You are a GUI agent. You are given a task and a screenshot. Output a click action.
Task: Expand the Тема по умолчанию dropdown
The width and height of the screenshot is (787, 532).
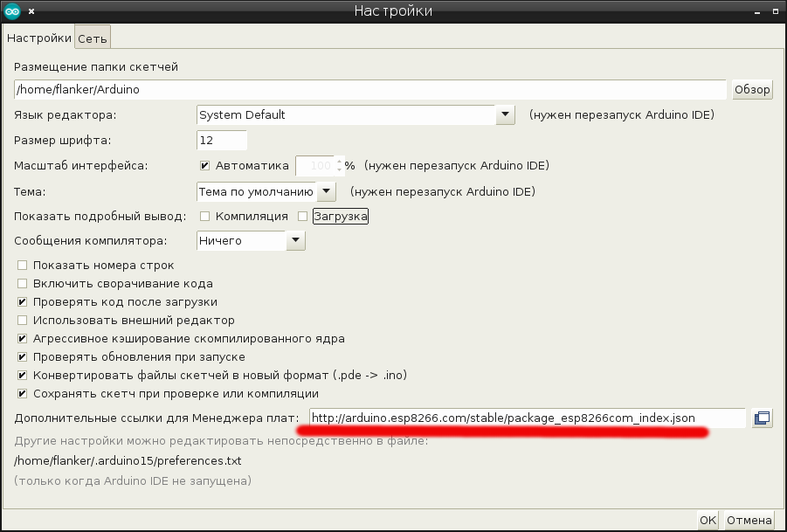266,191
